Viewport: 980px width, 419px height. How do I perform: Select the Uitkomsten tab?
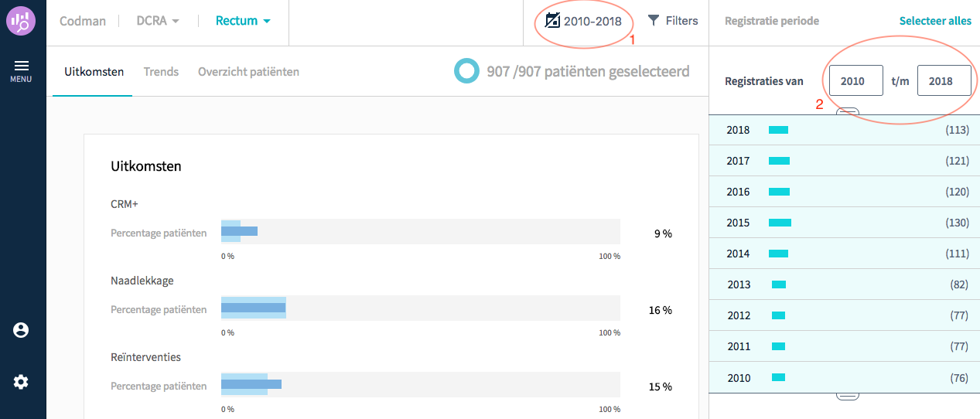coord(93,72)
